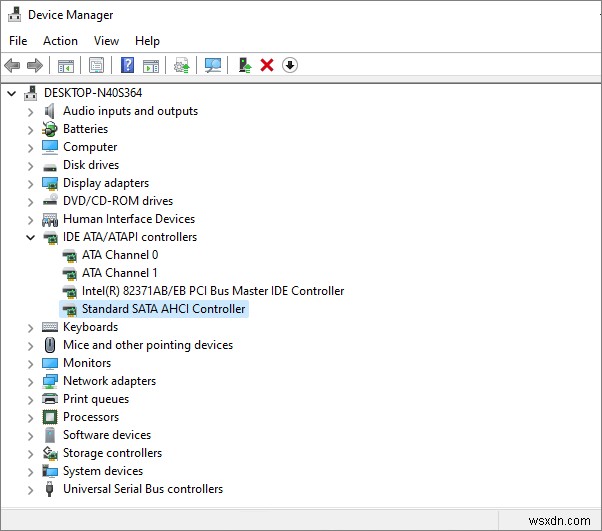602x531 pixels.
Task: Select Intel(R) 82371AB/EB PCI Bus Master IDE Controller
Action: coord(213,291)
